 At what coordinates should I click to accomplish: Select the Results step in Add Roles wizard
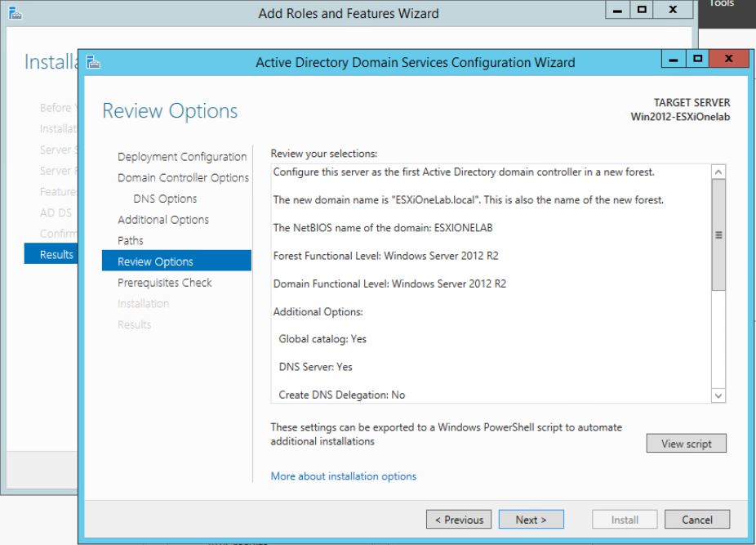[x=54, y=254]
